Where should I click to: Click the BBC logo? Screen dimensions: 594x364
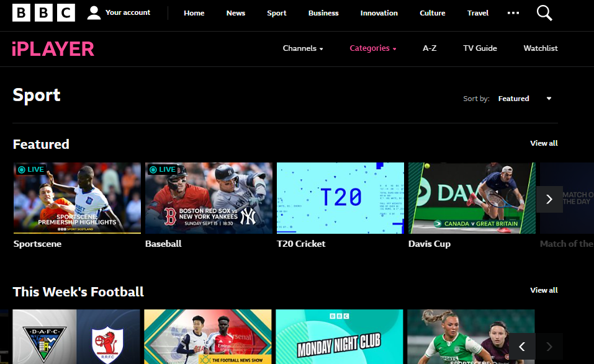point(43,12)
